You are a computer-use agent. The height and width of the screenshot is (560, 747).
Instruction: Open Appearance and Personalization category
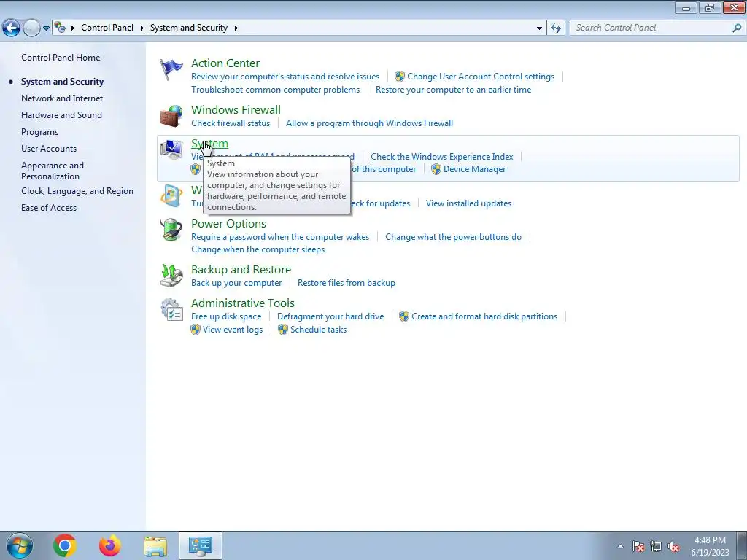tap(53, 171)
